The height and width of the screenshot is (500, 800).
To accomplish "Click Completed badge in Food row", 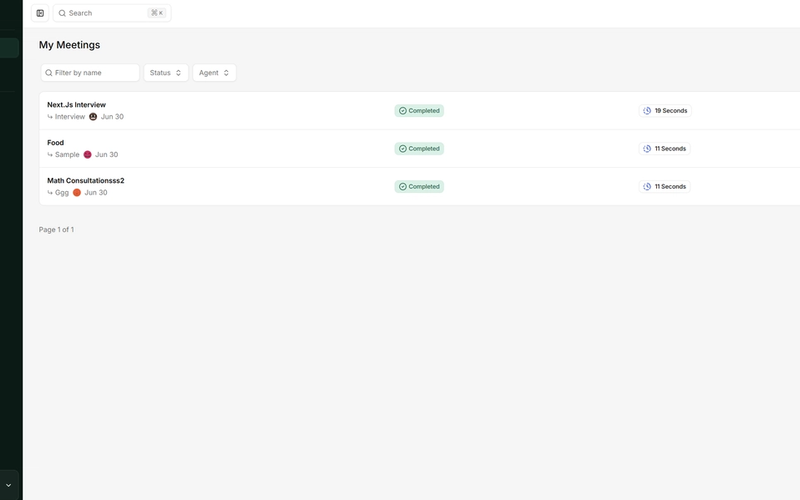I will click(x=419, y=148).
